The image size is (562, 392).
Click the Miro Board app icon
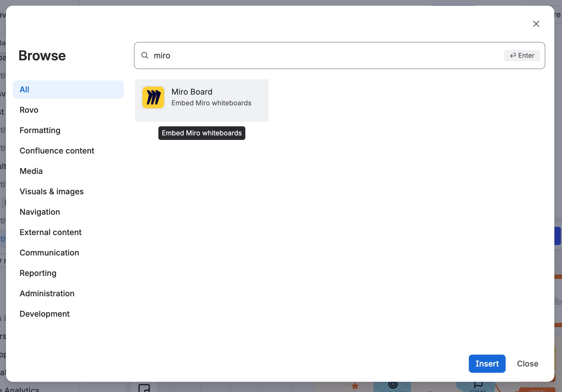pyautogui.click(x=153, y=97)
